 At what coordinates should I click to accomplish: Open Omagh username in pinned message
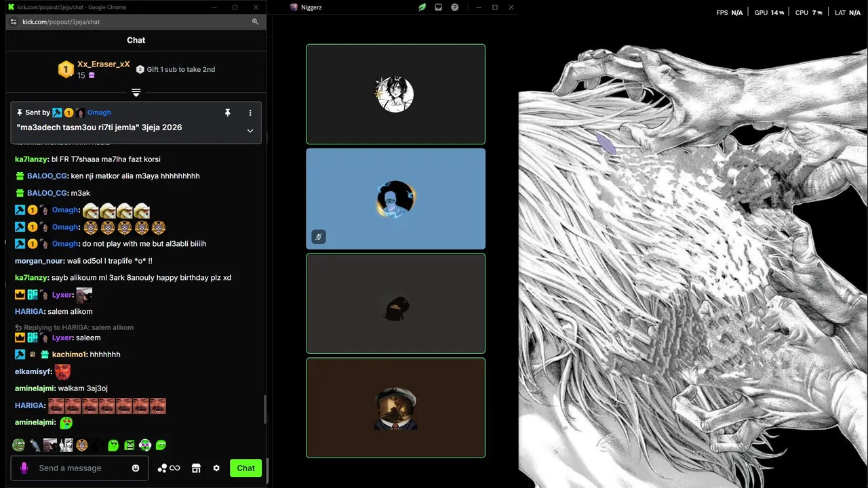(x=99, y=113)
